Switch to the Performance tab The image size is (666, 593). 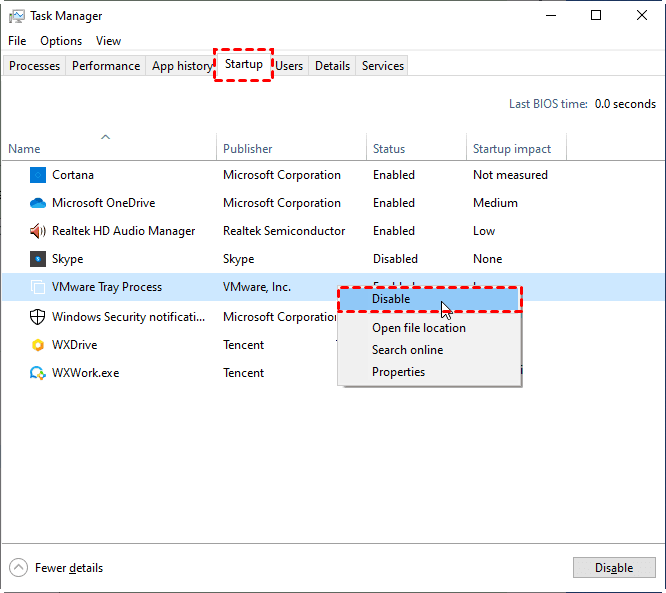click(106, 66)
